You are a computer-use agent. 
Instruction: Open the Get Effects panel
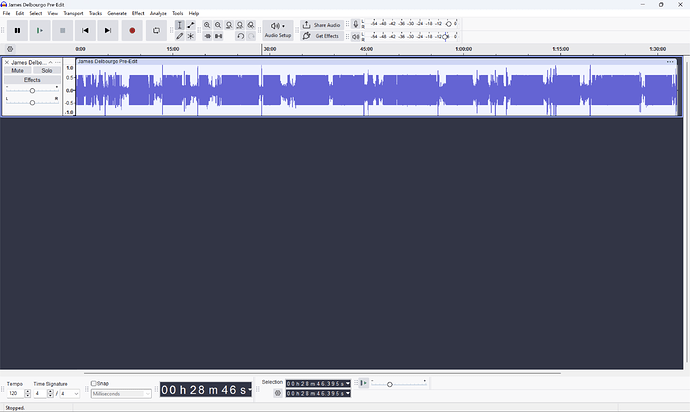322,36
